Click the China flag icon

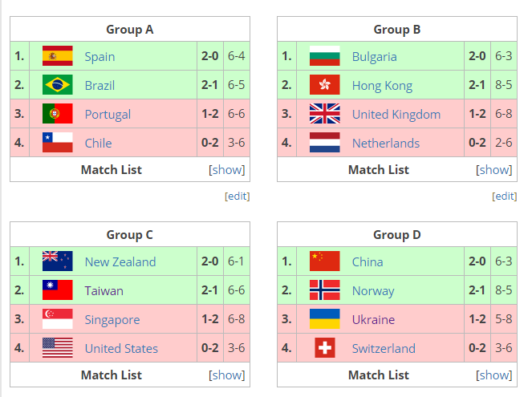325,261
